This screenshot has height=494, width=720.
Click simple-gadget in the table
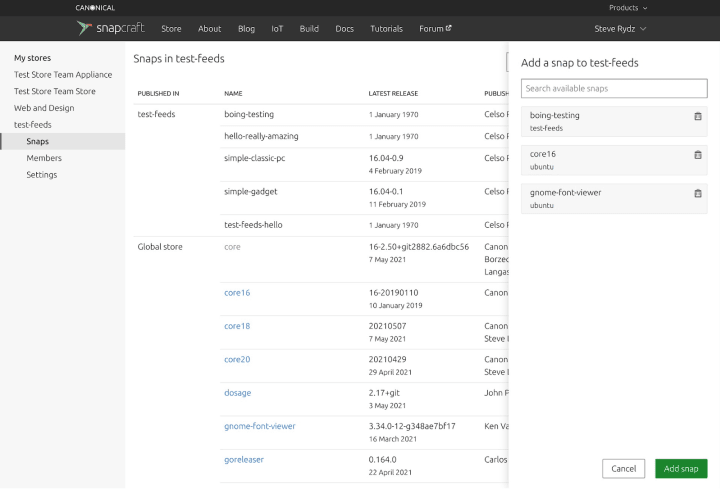[x=251, y=191]
